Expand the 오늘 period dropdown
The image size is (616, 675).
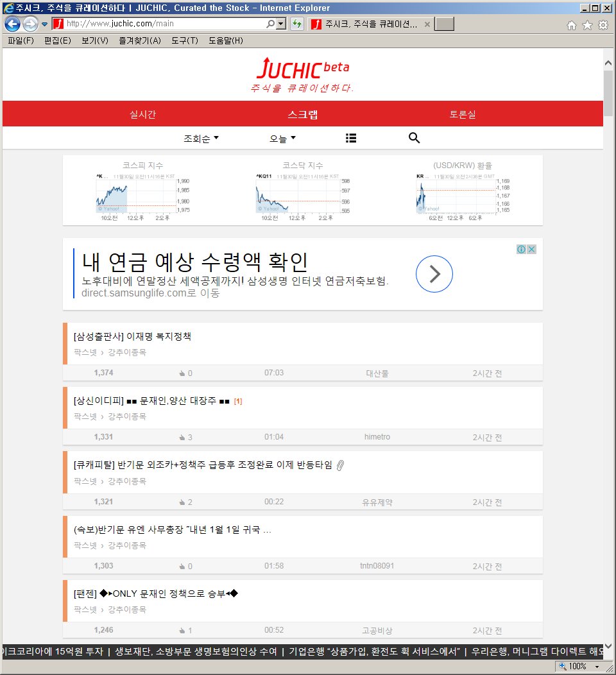pyautogui.click(x=282, y=139)
